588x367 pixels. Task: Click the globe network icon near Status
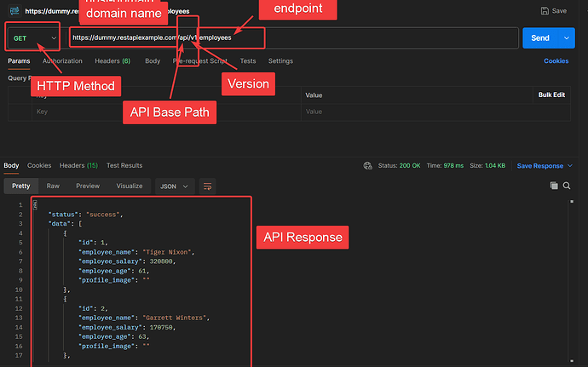click(367, 166)
